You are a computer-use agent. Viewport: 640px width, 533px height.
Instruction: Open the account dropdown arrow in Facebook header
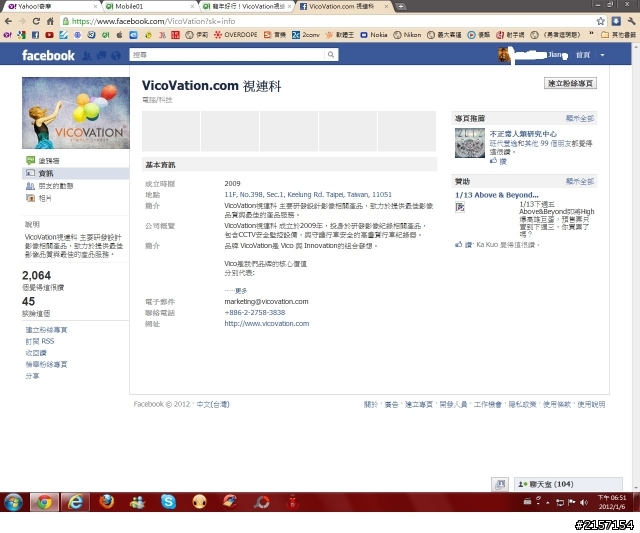pyautogui.click(x=602, y=55)
